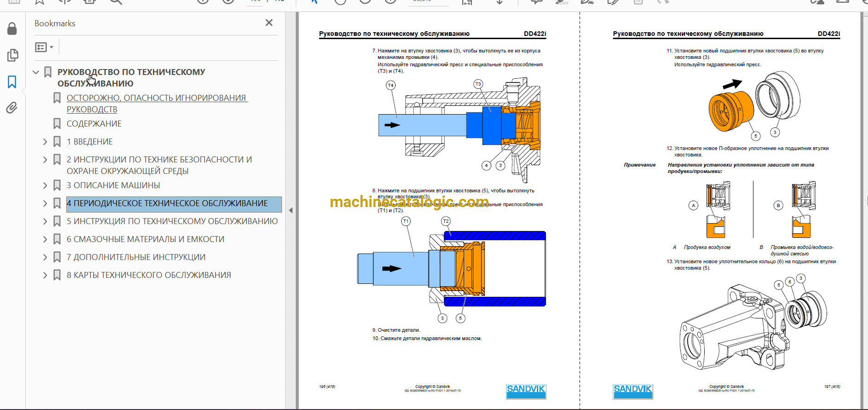Open the Page Thumbnails panel

tap(12, 55)
